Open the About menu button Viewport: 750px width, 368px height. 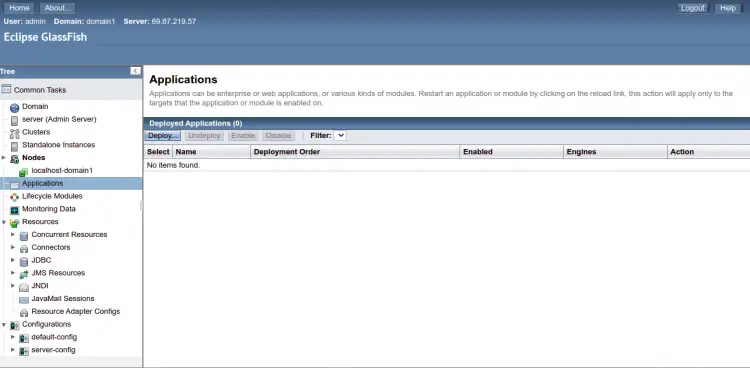[57, 8]
